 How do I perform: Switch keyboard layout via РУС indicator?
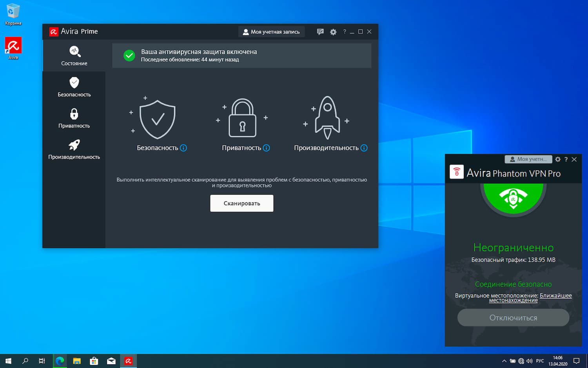(x=540, y=360)
